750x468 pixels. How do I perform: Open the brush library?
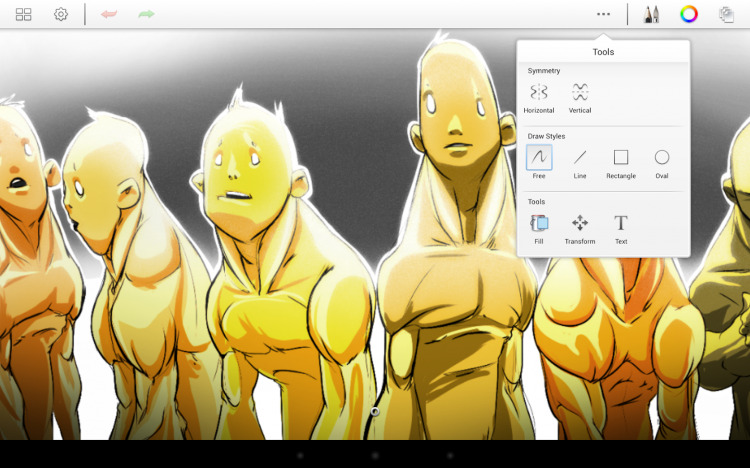652,14
